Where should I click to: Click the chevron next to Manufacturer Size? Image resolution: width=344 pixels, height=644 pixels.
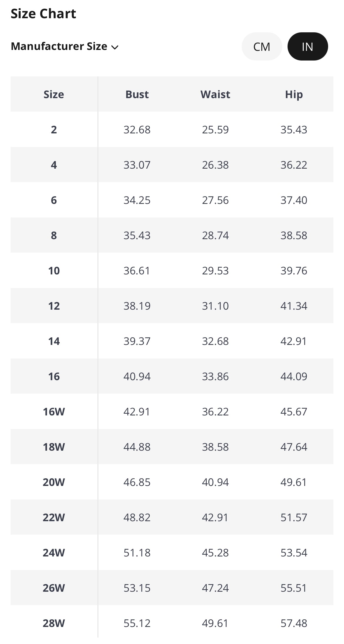[x=115, y=47]
